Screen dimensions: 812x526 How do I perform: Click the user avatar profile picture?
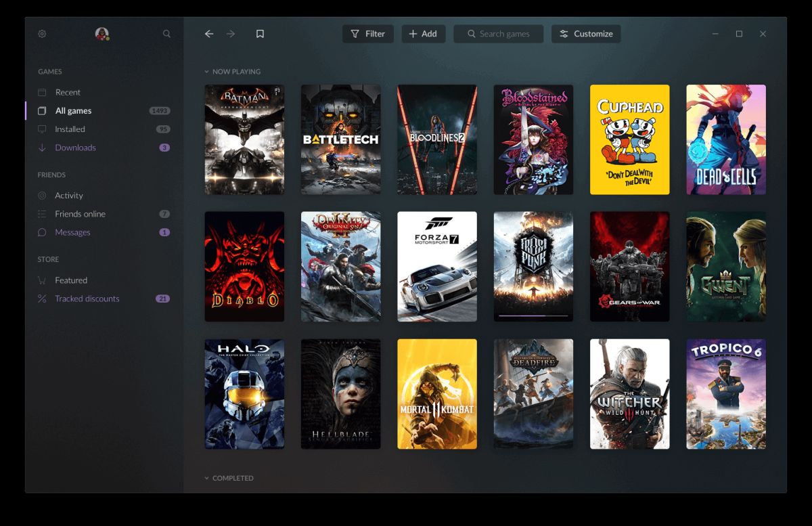(103, 33)
